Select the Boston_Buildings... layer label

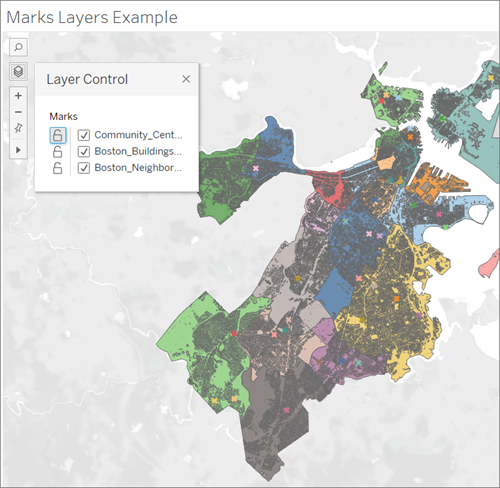click(x=138, y=151)
